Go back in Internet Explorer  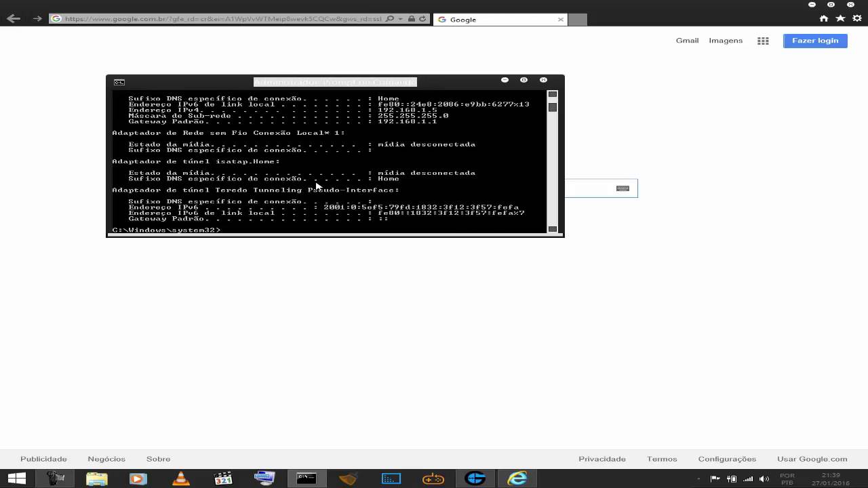pos(12,19)
